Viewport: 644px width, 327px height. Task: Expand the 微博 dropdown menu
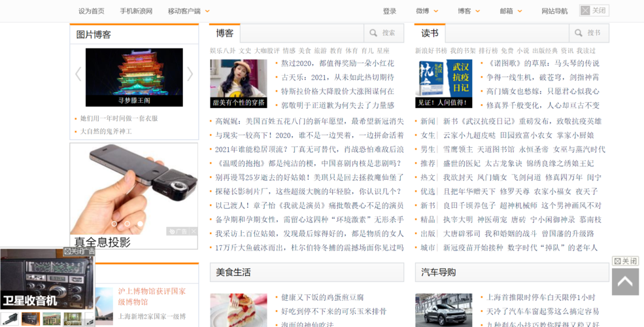tap(427, 11)
